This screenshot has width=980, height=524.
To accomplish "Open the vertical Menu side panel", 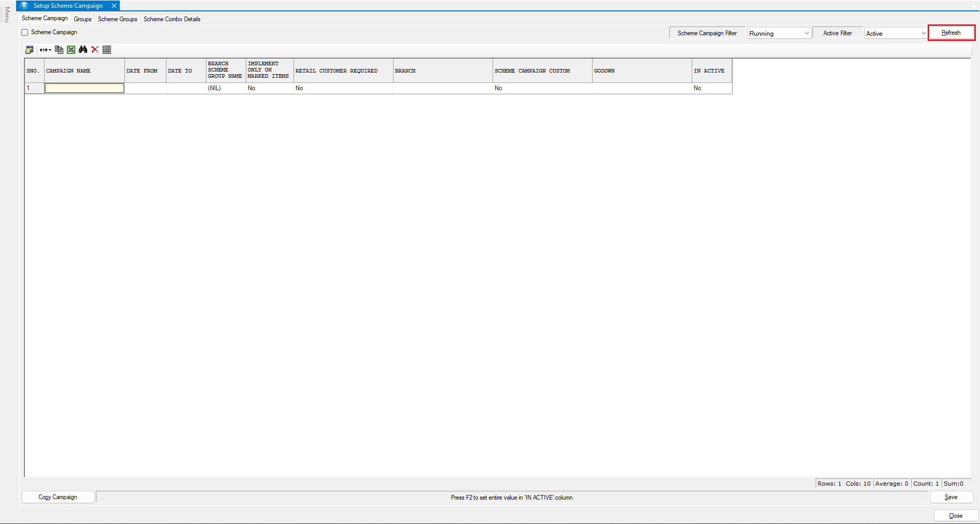I will [x=7, y=15].
